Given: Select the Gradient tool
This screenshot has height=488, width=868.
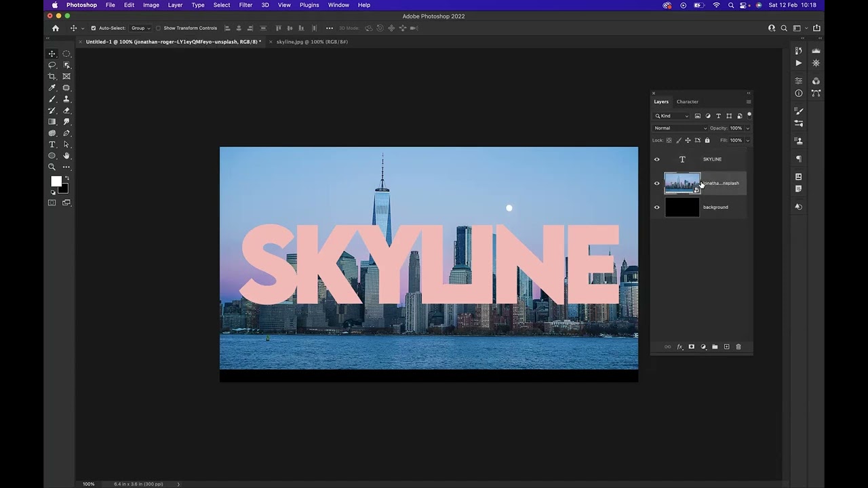Looking at the screenshot, I should point(52,122).
